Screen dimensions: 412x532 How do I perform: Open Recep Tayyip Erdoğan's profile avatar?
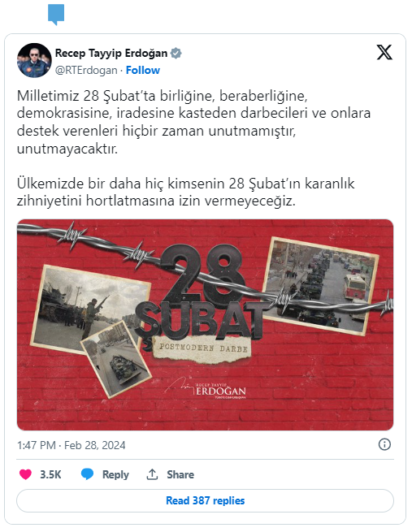tap(34, 60)
